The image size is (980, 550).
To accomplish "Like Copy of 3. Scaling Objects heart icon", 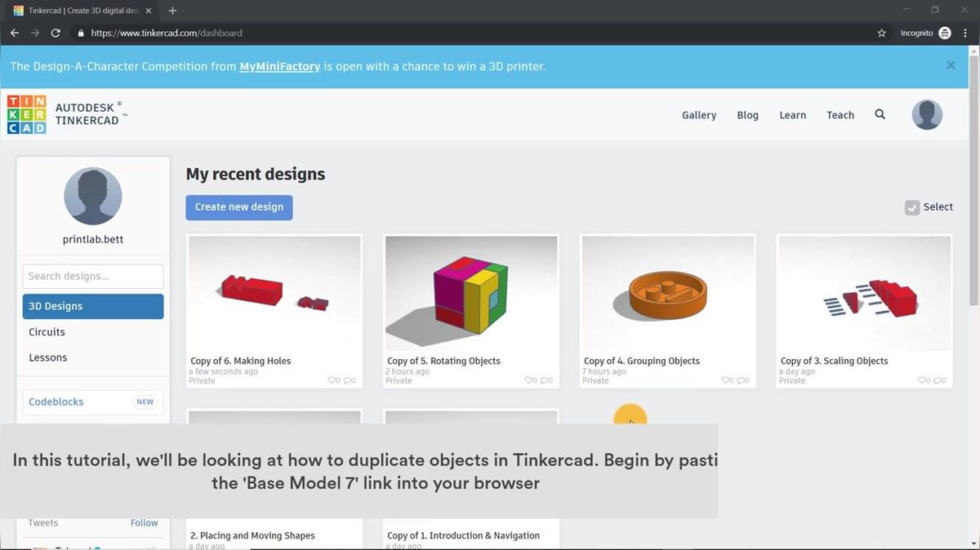I will click(x=924, y=380).
